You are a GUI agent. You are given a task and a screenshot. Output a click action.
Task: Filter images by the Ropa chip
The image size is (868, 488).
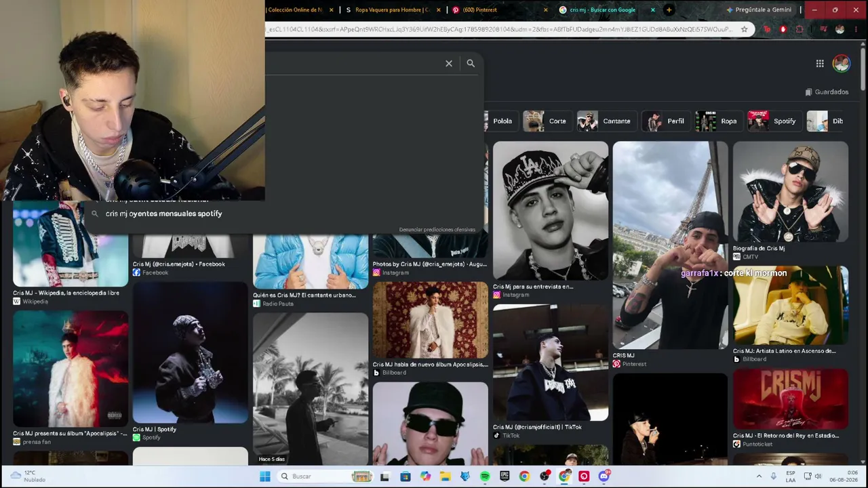(x=718, y=121)
